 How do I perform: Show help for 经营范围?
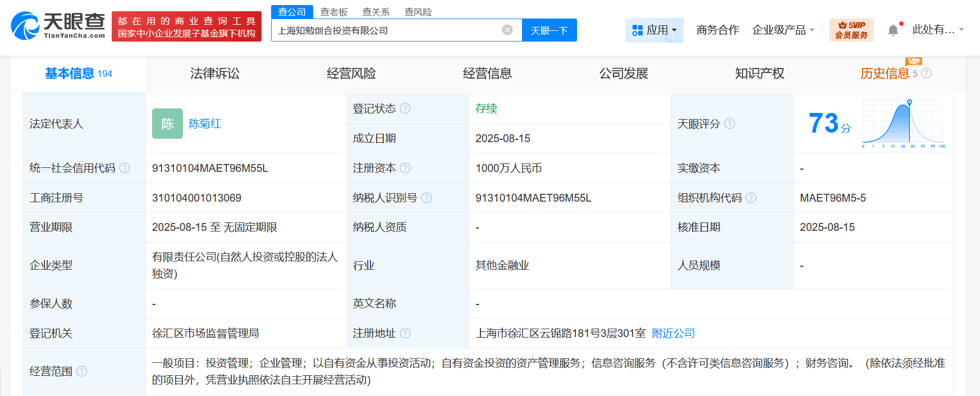click(x=82, y=371)
